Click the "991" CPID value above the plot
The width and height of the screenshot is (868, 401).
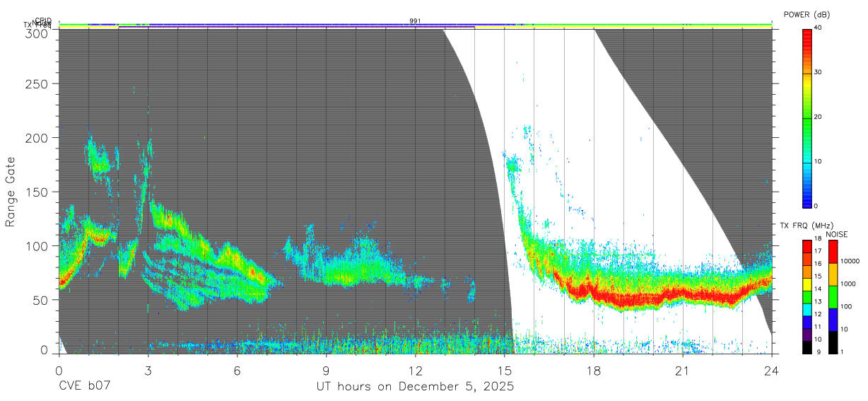tap(415, 21)
